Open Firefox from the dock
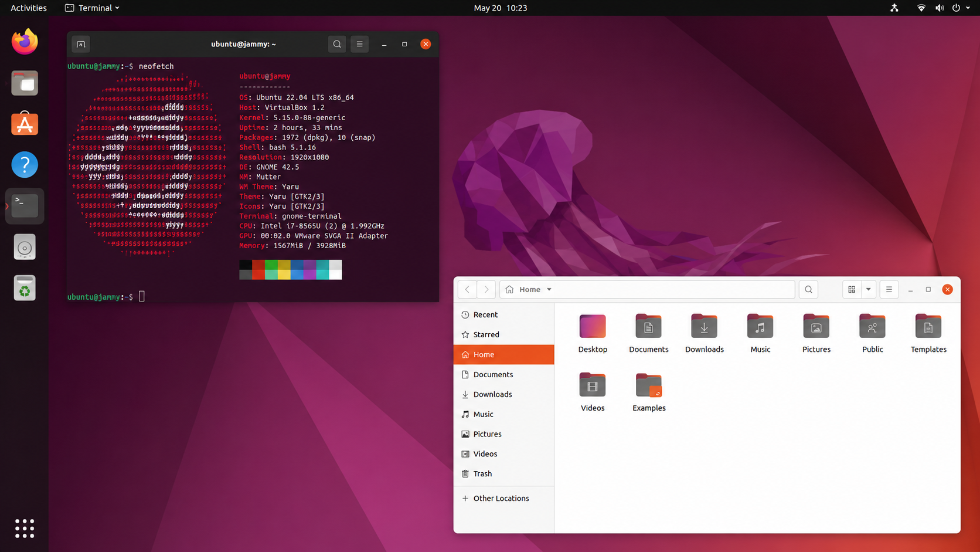The width and height of the screenshot is (980, 552). tap(25, 42)
